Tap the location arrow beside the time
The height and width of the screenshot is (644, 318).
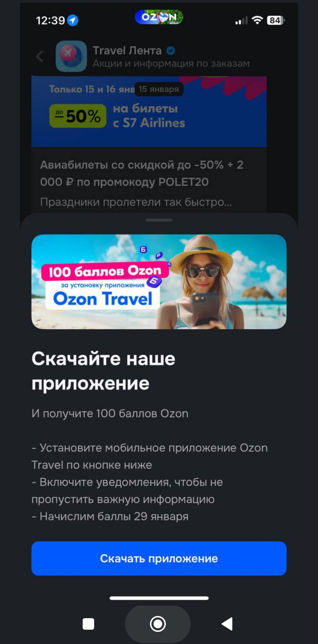[73, 20]
